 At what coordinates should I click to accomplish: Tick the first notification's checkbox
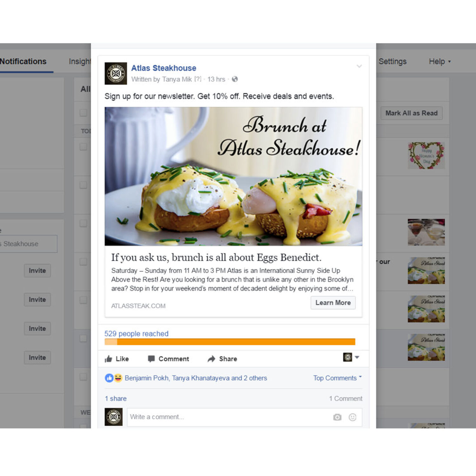(83, 147)
